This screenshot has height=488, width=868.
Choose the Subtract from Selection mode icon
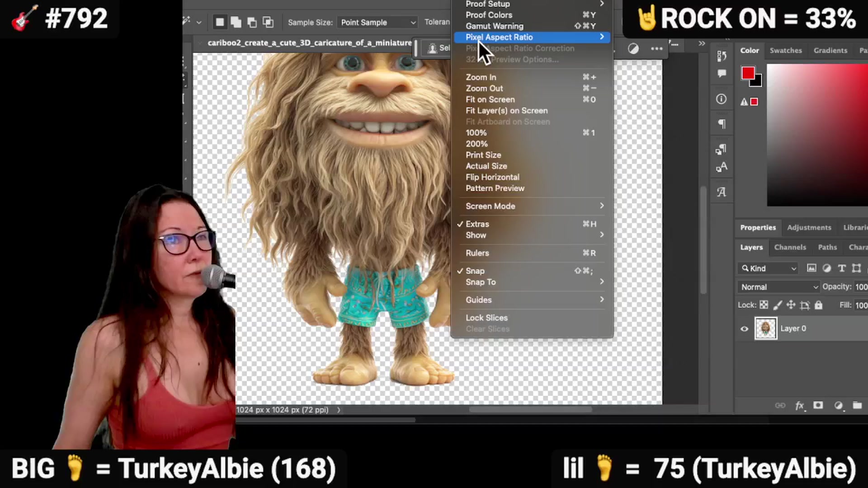pos(252,22)
